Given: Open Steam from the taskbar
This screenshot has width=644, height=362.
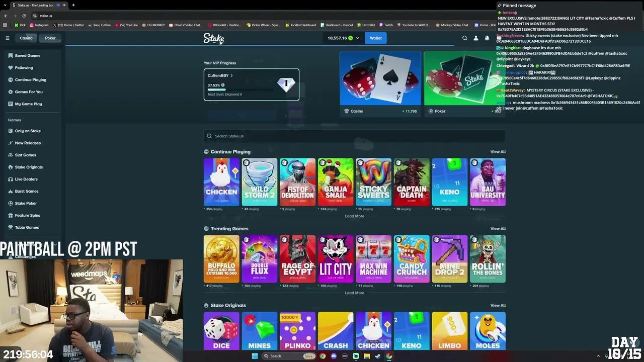Looking at the screenshot, I should pos(378,356).
